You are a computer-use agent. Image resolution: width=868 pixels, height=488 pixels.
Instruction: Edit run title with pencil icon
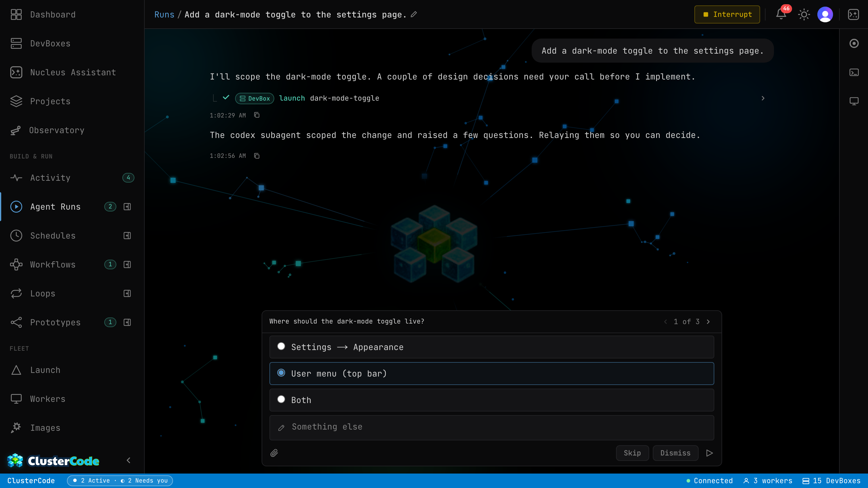coord(414,14)
